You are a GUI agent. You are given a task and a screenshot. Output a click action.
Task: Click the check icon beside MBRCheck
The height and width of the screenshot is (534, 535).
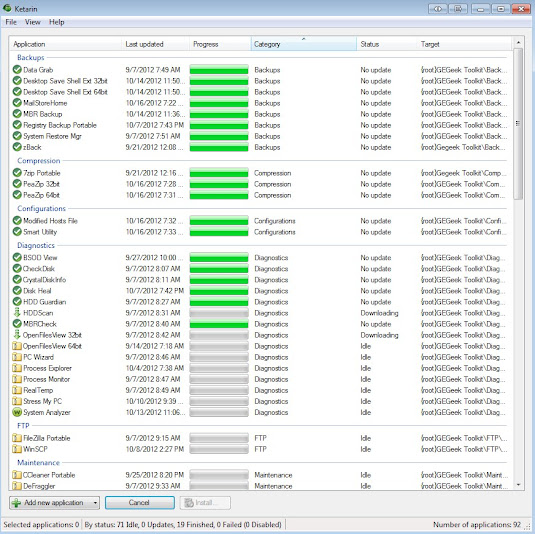tap(17, 323)
